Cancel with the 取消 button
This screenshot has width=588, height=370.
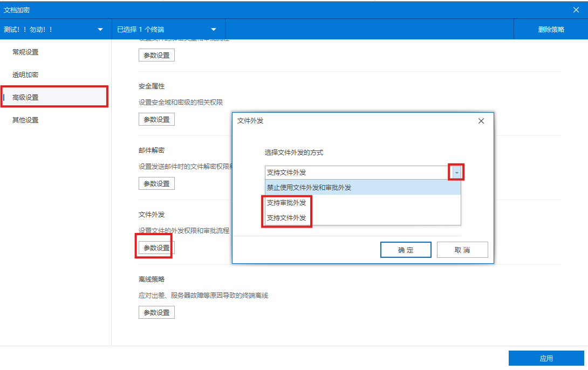(x=462, y=249)
